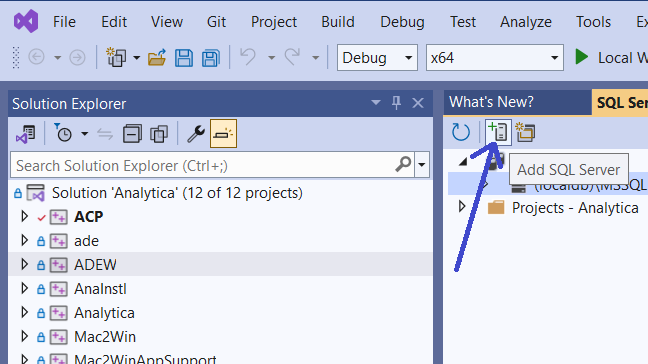Open a file with the folder icon
Screen dimensions: 648x364
pos(157,57)
